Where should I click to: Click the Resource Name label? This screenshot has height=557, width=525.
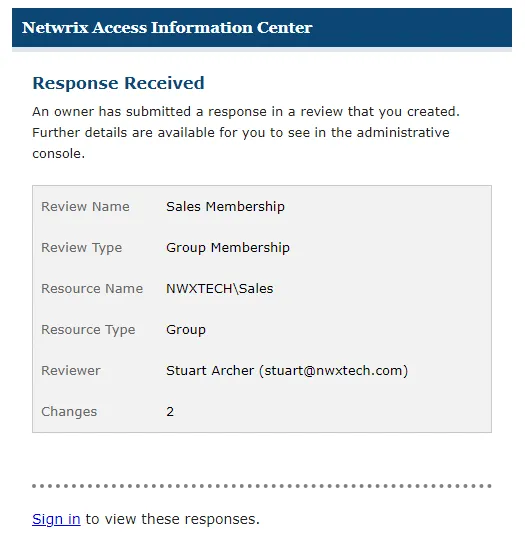(x=92, y=288)
